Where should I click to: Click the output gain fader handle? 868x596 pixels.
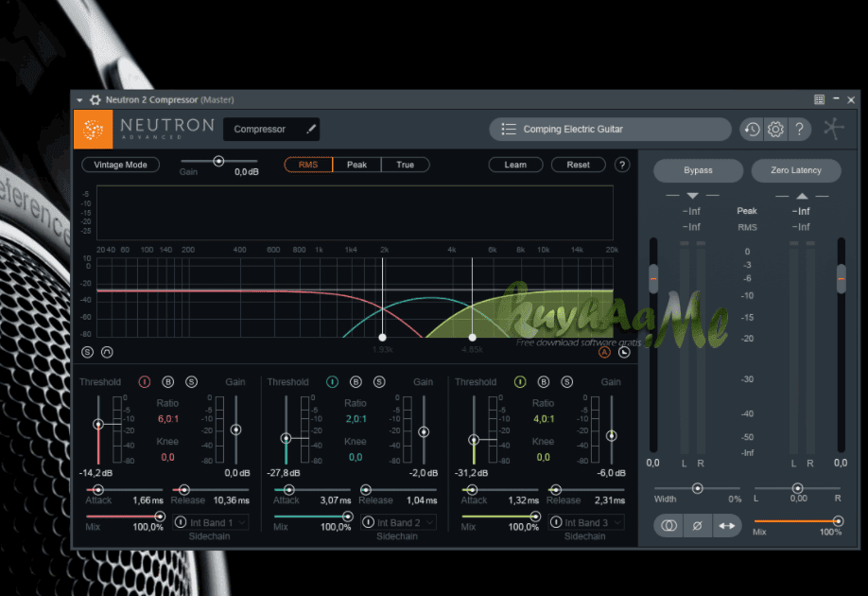pyautogui.click(x=841, y=279)
